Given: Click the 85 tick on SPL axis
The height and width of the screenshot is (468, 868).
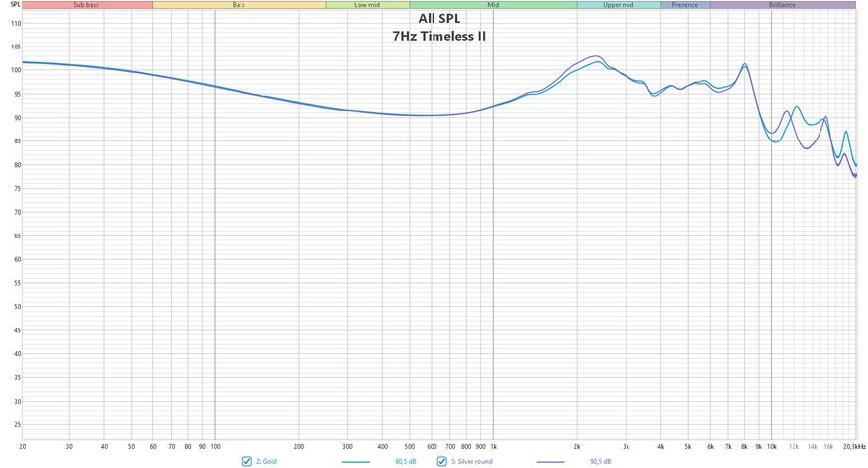Looking at the screenshot, I should pyautogui.click(x=17, y=141).
